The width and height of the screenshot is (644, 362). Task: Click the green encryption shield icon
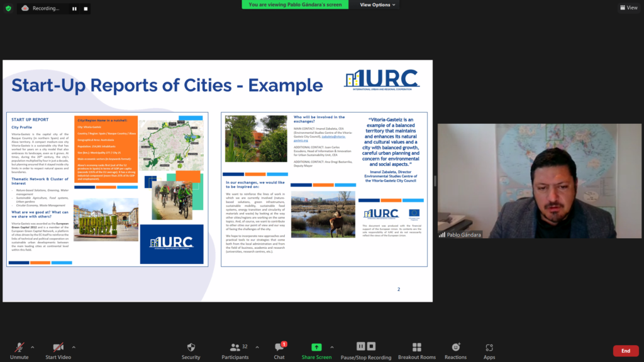tap(9, 8)
